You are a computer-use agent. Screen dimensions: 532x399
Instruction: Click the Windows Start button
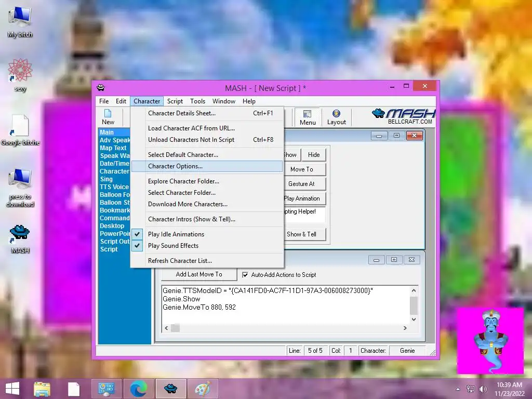point(12,389)
